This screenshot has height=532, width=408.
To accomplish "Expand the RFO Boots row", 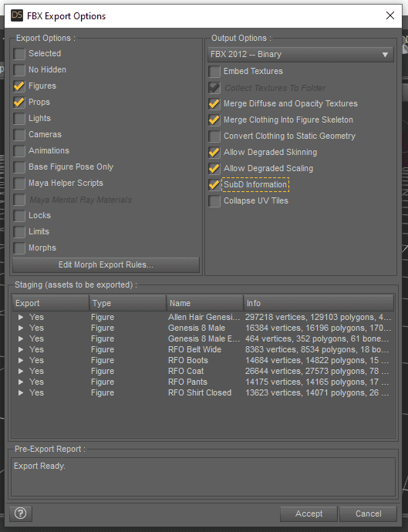I will point(21,360).
